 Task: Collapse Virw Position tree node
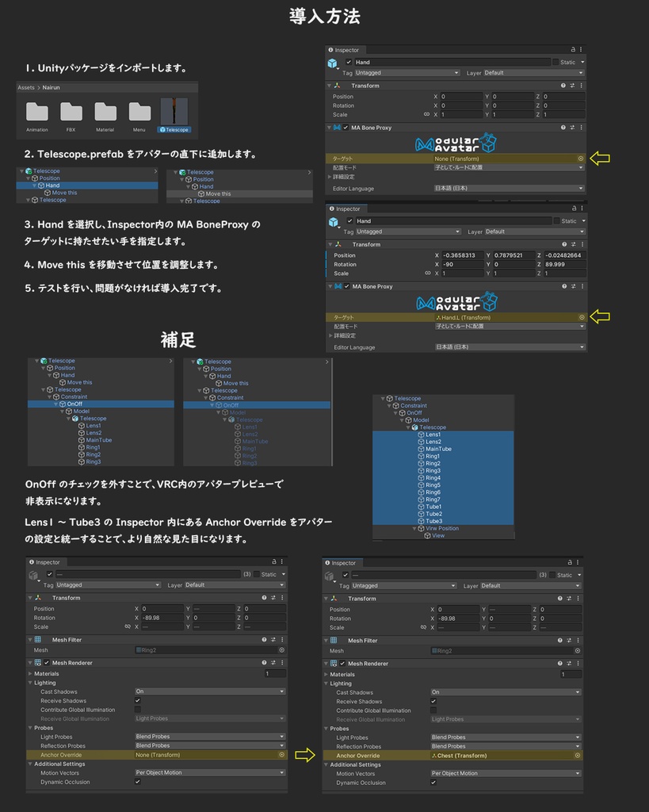tap(414, 529)
